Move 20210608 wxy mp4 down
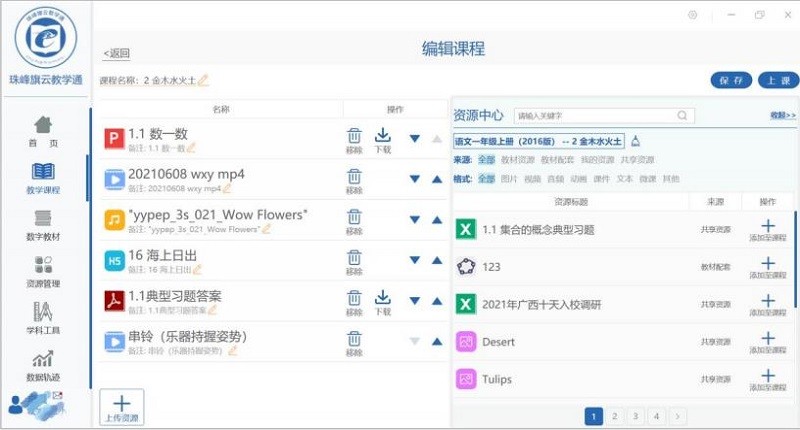This screenshot has height=430, width=800. (x=415, y=179)
